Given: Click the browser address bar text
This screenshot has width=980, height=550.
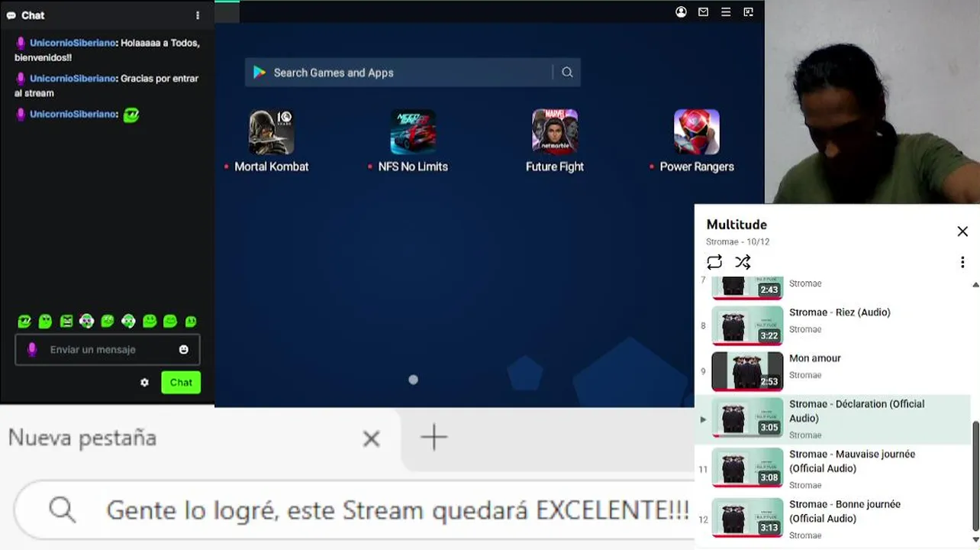Looking at the screenshot, I should (x=397, y=510).
